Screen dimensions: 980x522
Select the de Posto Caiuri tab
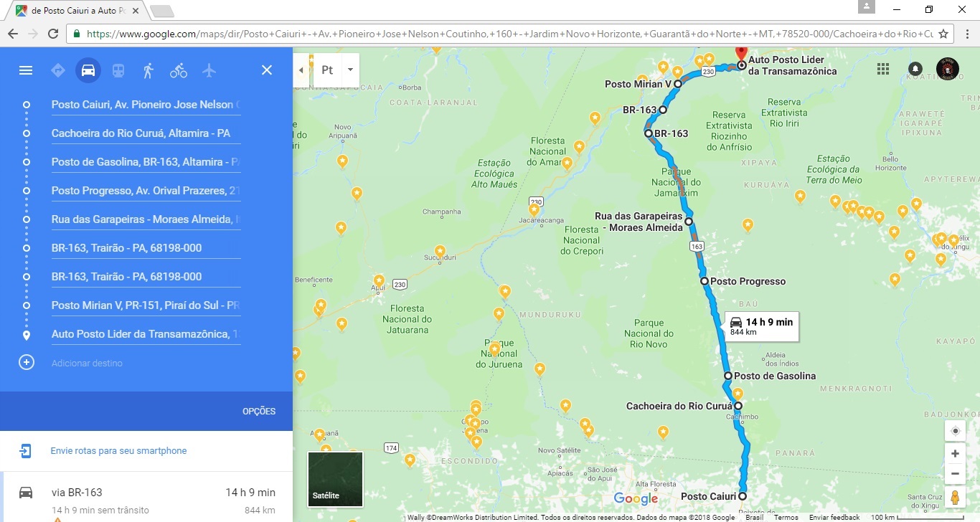77,11
